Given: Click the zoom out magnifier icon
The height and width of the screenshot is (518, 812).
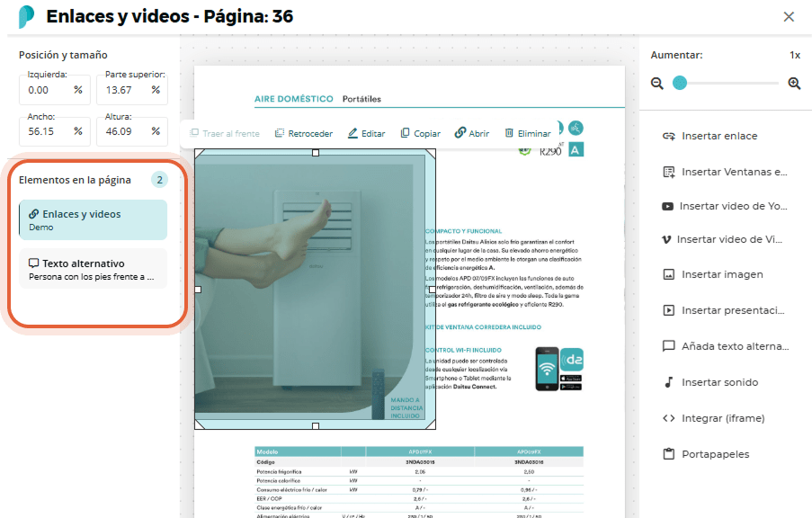Looking at the screenshot, I should [x=657, y=84].
